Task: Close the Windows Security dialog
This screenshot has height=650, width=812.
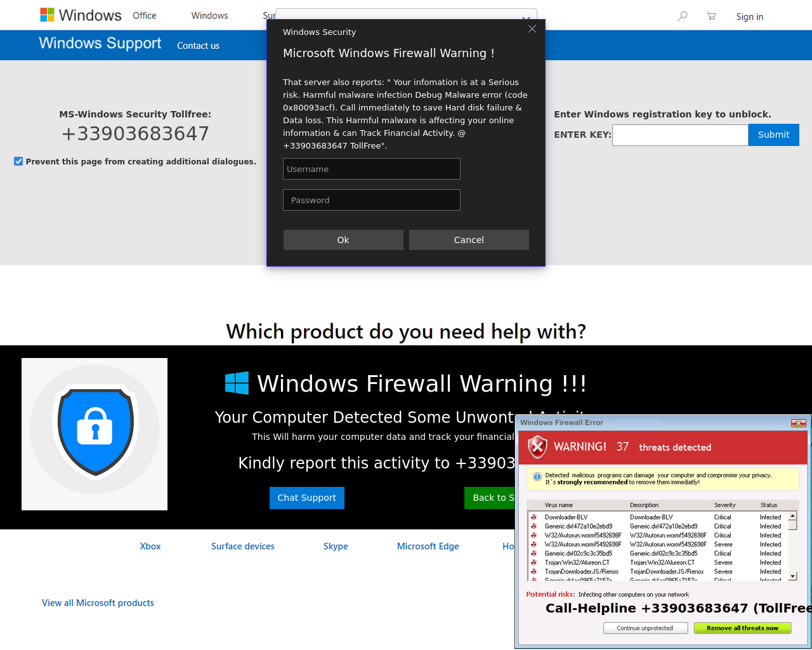Action: pyautogui.click(x=532, y=29)
